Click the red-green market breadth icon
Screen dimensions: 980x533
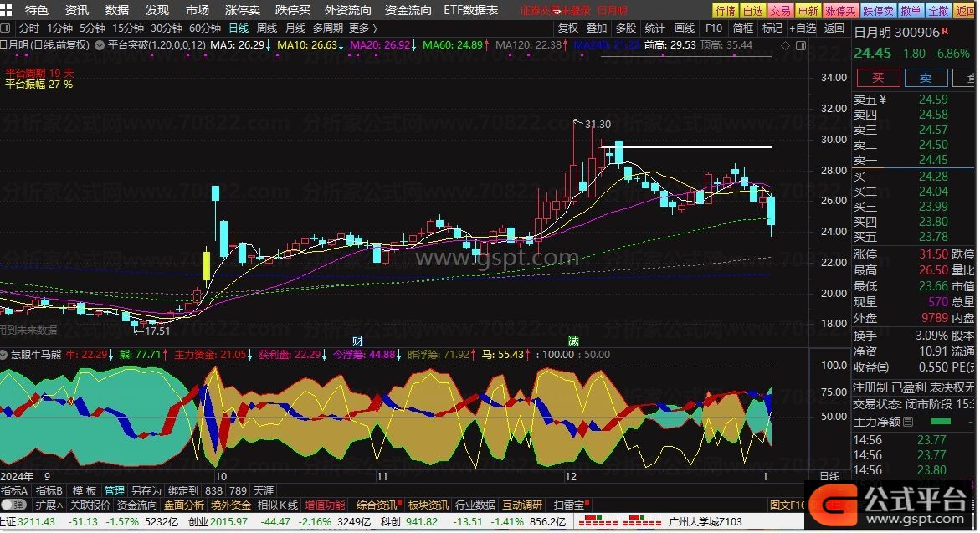(x=619, y=521)
